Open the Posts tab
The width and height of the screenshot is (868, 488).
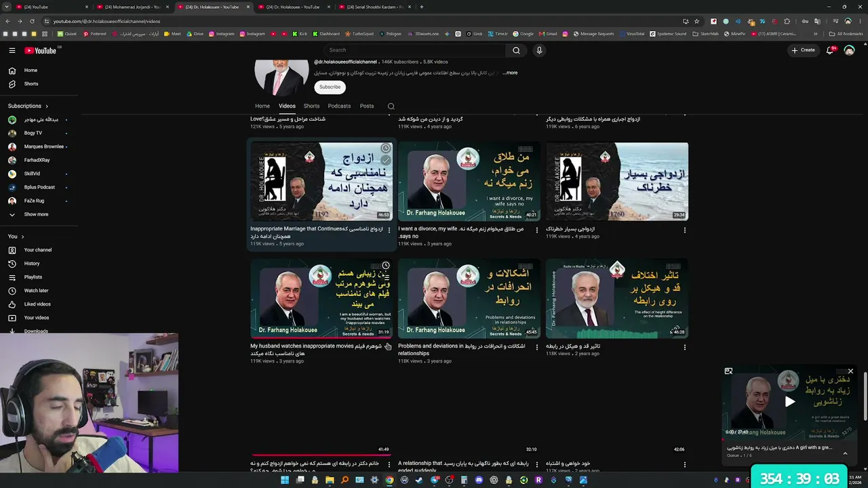point(367,106)
